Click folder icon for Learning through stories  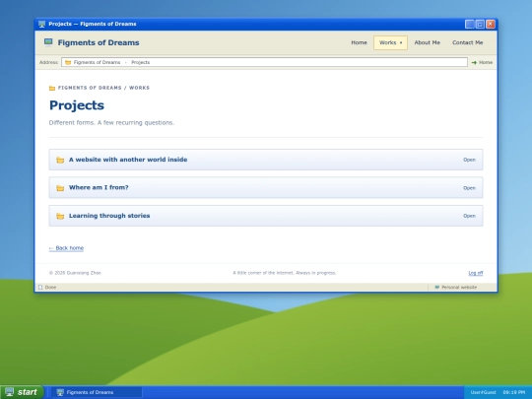60,216
